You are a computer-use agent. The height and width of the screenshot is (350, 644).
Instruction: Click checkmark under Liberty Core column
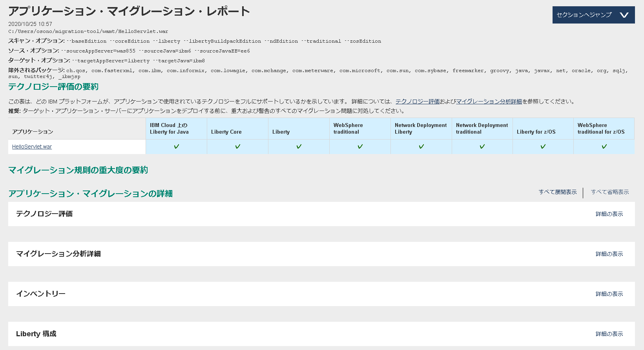point(238,147)
